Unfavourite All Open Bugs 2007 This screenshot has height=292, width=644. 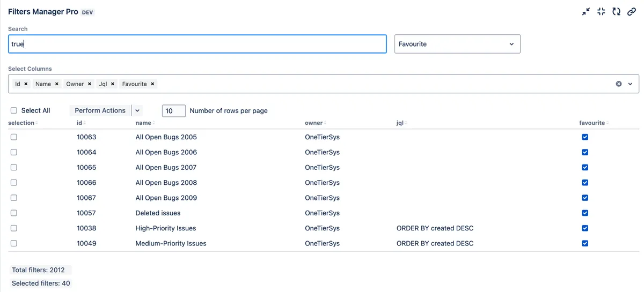point(585,167)
